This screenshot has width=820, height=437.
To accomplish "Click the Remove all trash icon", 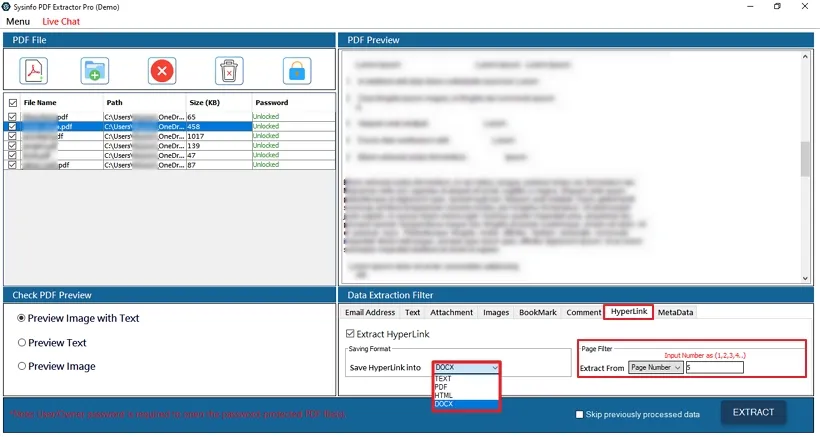I will 229,71.
